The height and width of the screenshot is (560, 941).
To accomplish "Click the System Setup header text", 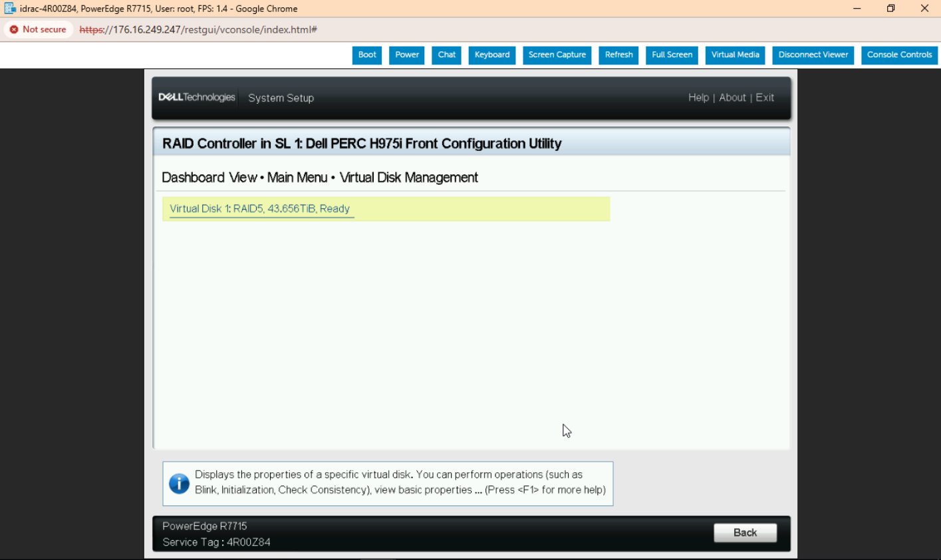I will click(281, 98).
